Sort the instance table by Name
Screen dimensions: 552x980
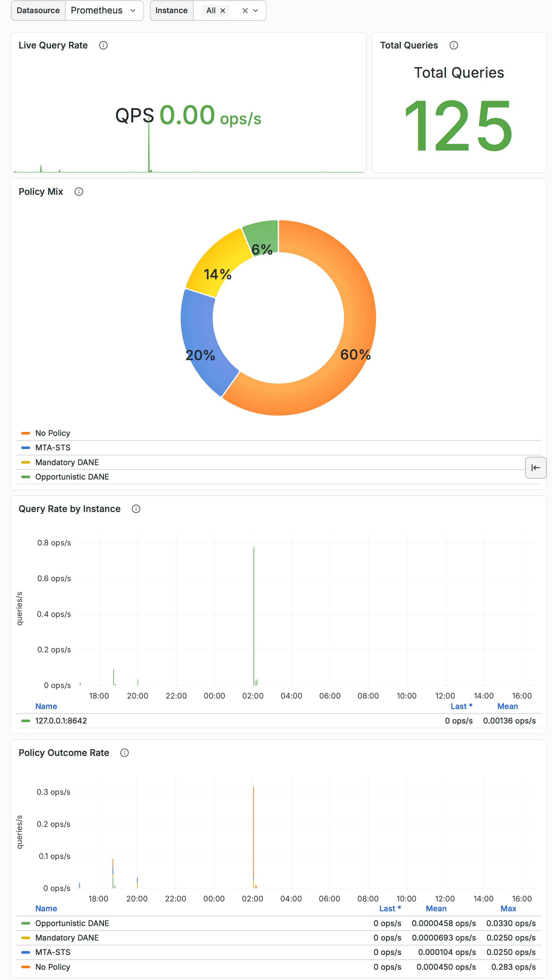[x=46, y=706]
